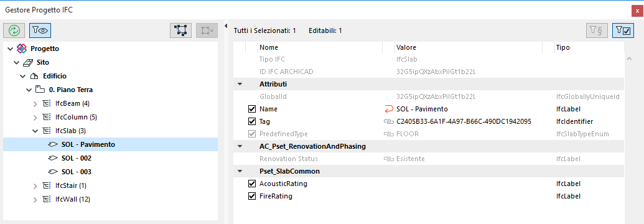This screenshot has height=224, width=644.
Task: Click the Sito site icon
Action: pyautogui.click(x=28, y=62)
